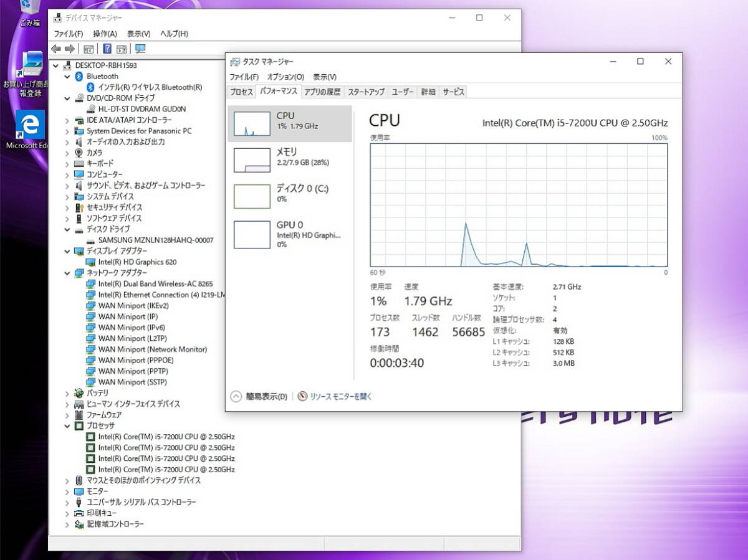Switch to the スタートアップ tab
The width and height of the screenshot is (748, 560).
366,92
